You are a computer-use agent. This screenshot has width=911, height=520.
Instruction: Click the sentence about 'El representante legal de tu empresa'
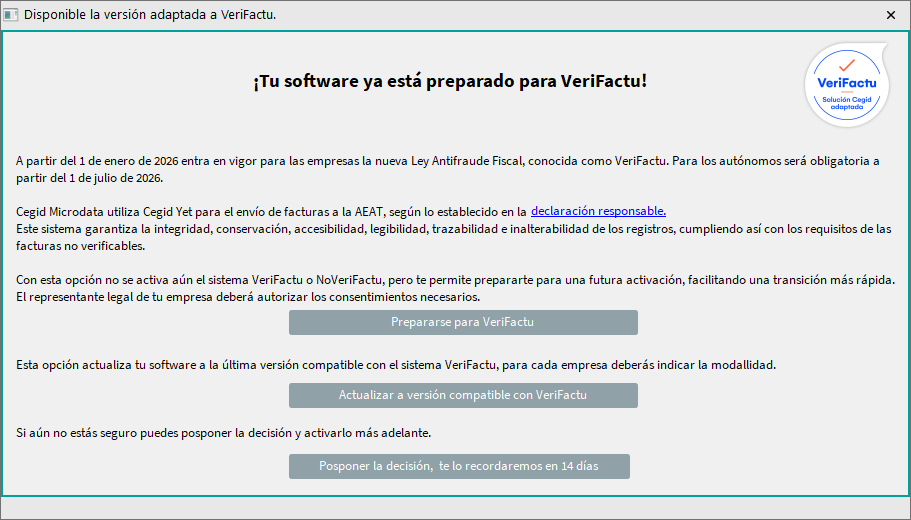pos(248,297)
